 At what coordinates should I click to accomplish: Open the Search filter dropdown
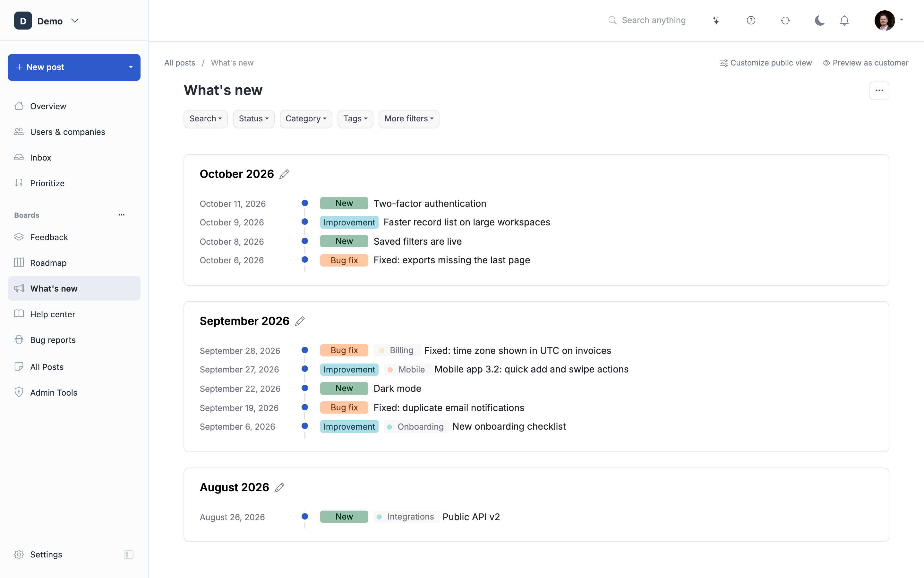pyautogui.click(x=205, y=119)
